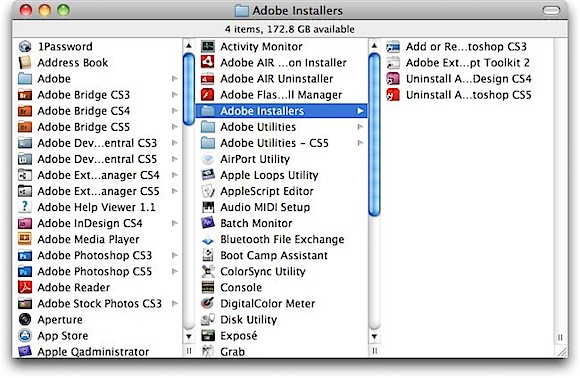Image resolution: width=580 pixels, height=378 pixels.
Task: Click the Adobe Photoshop CS3 icon
Action: pos(25,255)
